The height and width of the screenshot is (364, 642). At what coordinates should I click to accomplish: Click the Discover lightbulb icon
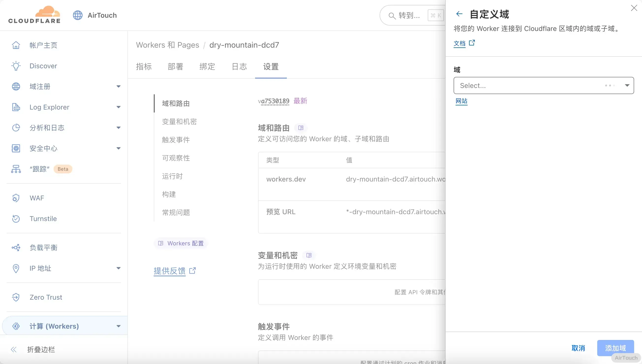[16, 66]
